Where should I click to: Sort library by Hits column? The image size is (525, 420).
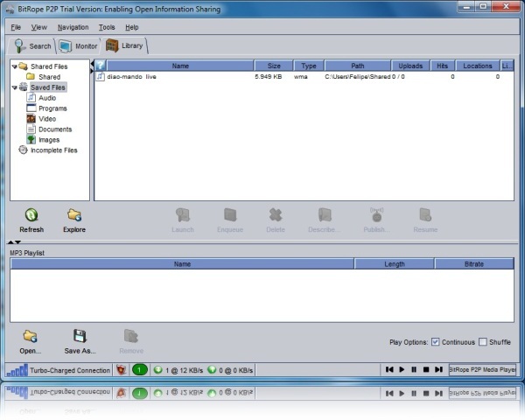pos(442,66)
